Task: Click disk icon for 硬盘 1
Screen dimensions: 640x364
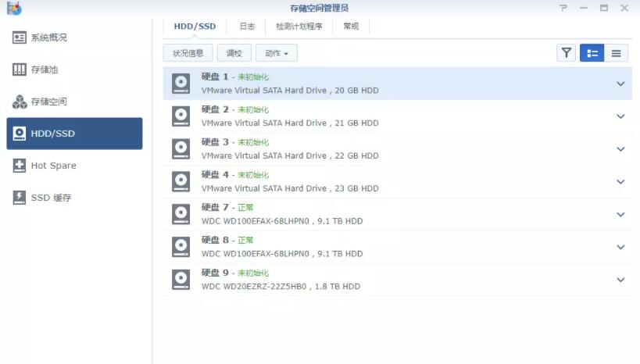Action: point(181,84)
